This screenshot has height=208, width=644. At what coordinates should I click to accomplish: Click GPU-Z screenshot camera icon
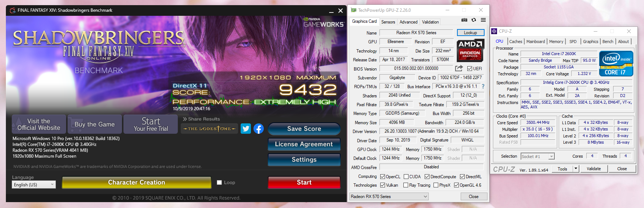[464, 20]
